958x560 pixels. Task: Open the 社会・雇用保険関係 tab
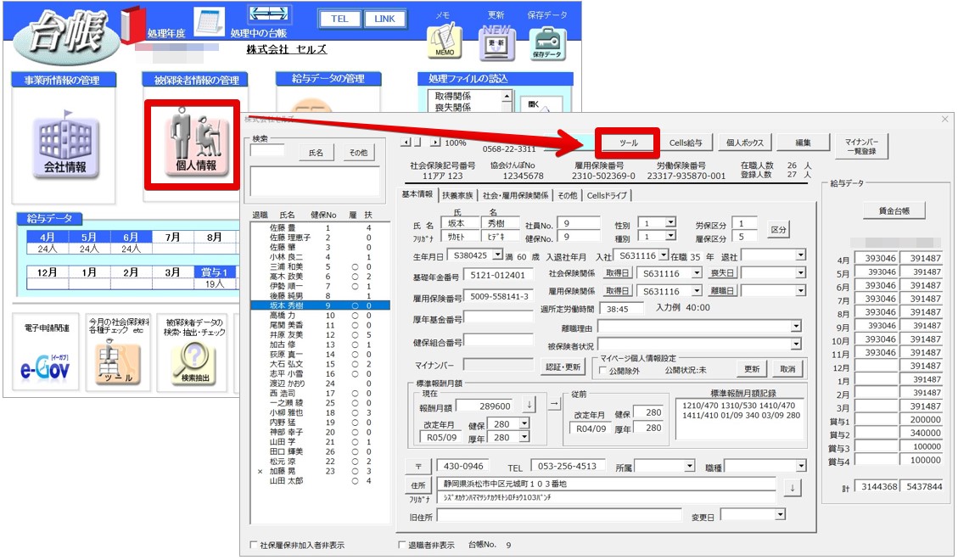[x=515, y=195]
